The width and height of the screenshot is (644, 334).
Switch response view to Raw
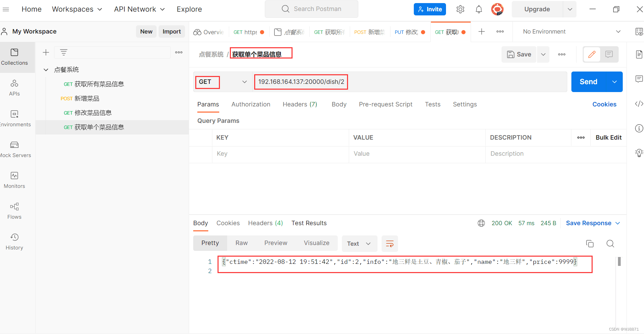point(241,243)
